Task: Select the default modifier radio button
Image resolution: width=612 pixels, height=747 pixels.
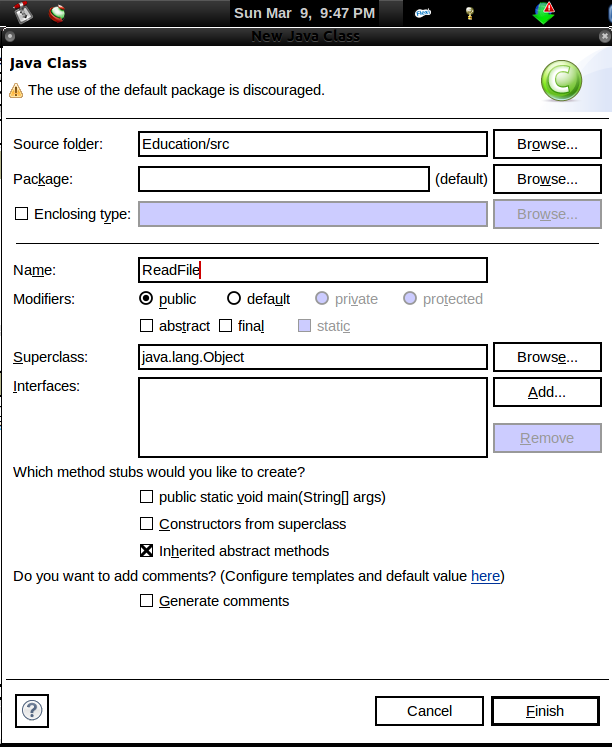Action: click(x=234, y=299)
